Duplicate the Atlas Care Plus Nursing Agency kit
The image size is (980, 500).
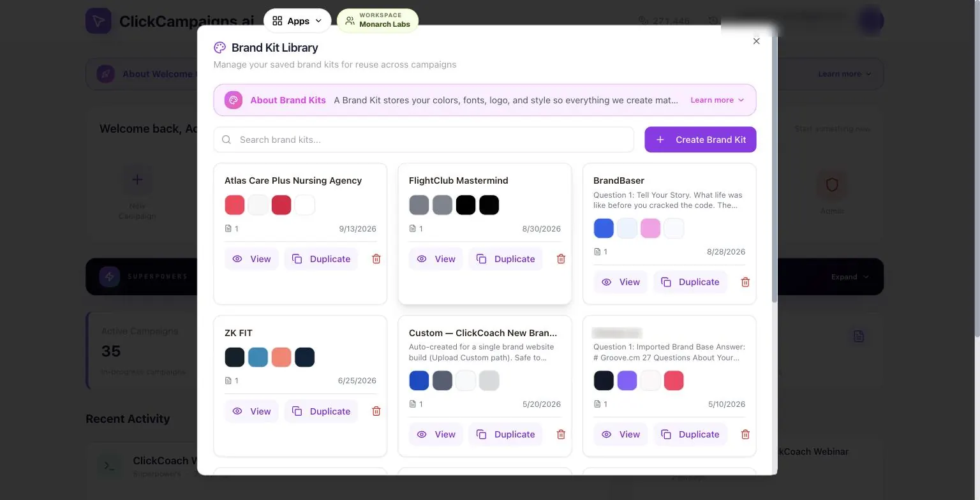click(321, 259)
